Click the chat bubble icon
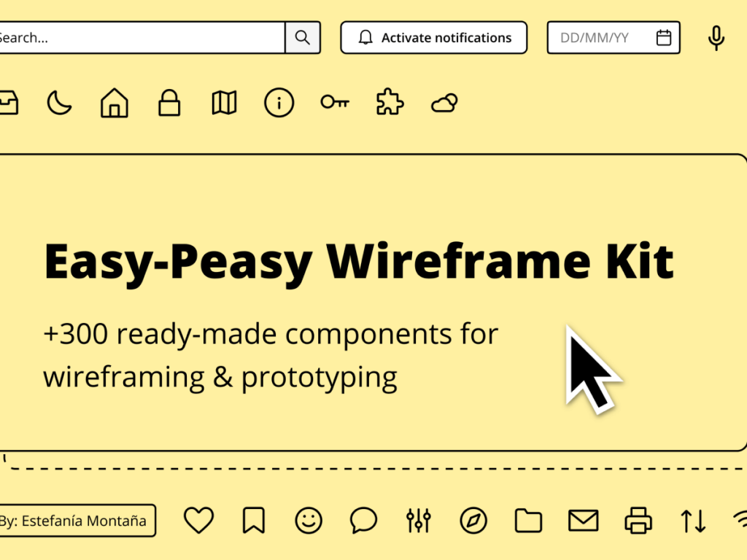 [x=363, y=521]
